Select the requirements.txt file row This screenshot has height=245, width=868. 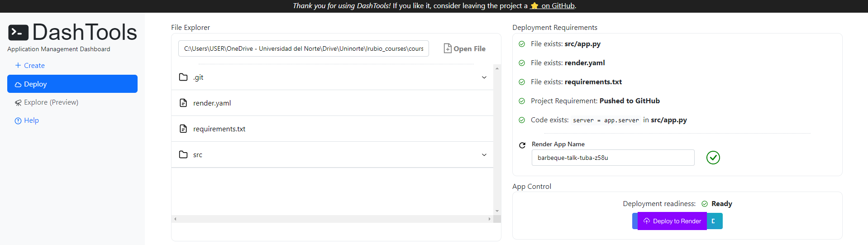coord(332,129)
